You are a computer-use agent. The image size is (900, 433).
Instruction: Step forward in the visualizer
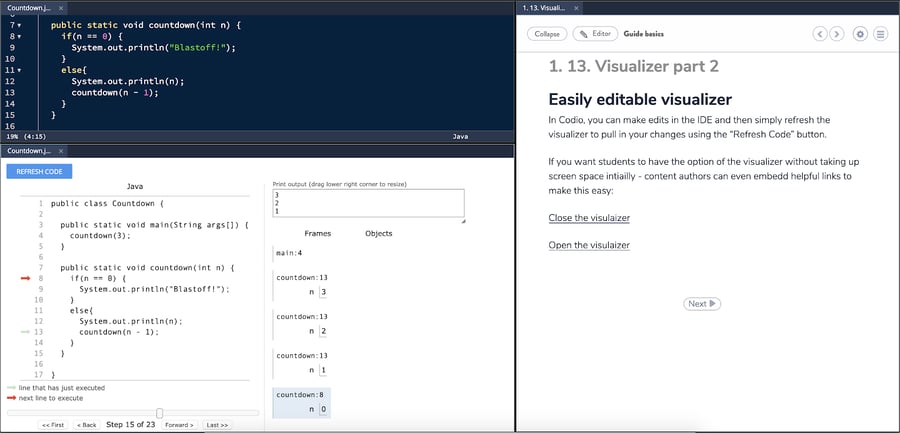coord(179,425)
